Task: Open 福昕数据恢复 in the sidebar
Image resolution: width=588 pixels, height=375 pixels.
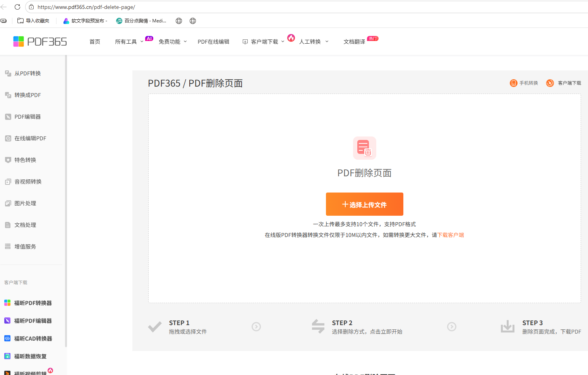Action: (30, 356)
